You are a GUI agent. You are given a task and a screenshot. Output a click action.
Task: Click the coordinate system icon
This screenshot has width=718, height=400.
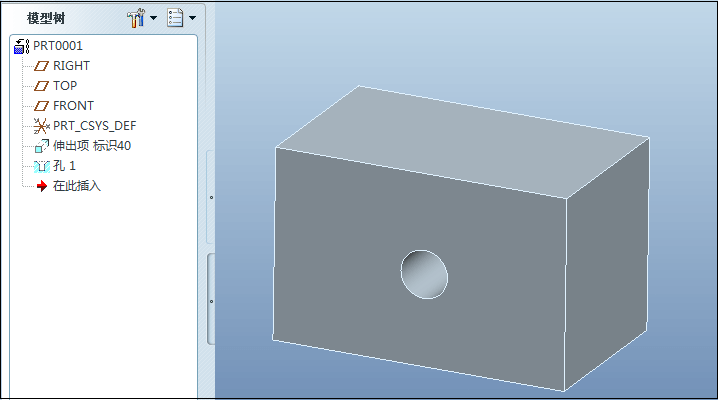[x=41, y=126]
